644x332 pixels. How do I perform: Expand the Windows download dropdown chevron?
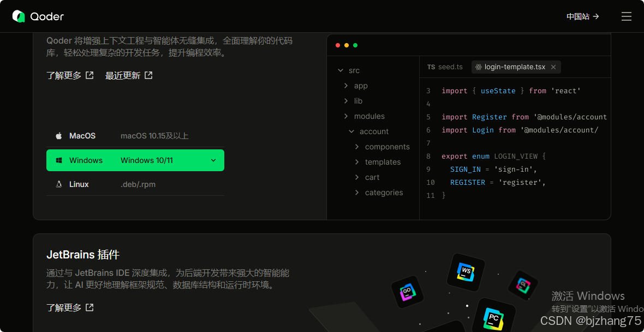click(x=213, y=160)
